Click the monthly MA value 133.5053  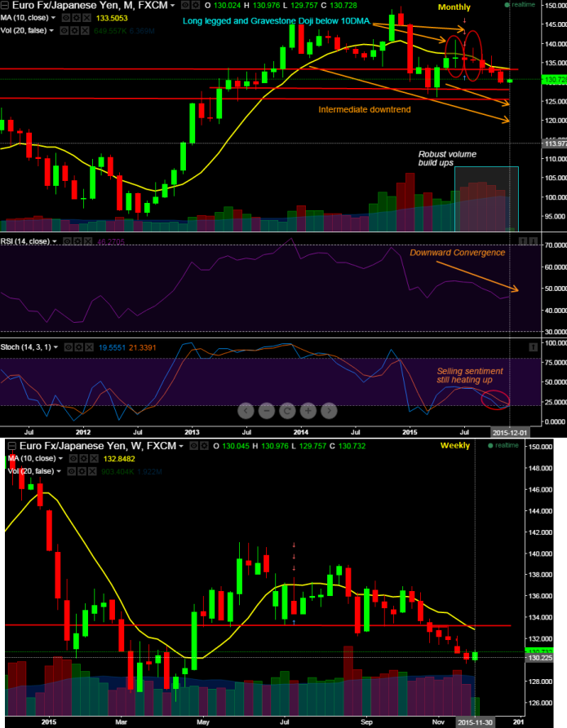[x=112, y=18]
